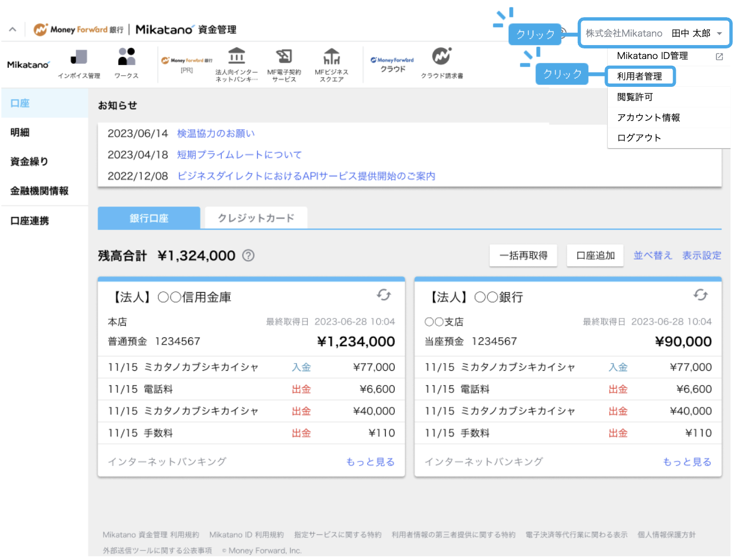Open MF電子契約サービス icon

[x=284, y=65]
